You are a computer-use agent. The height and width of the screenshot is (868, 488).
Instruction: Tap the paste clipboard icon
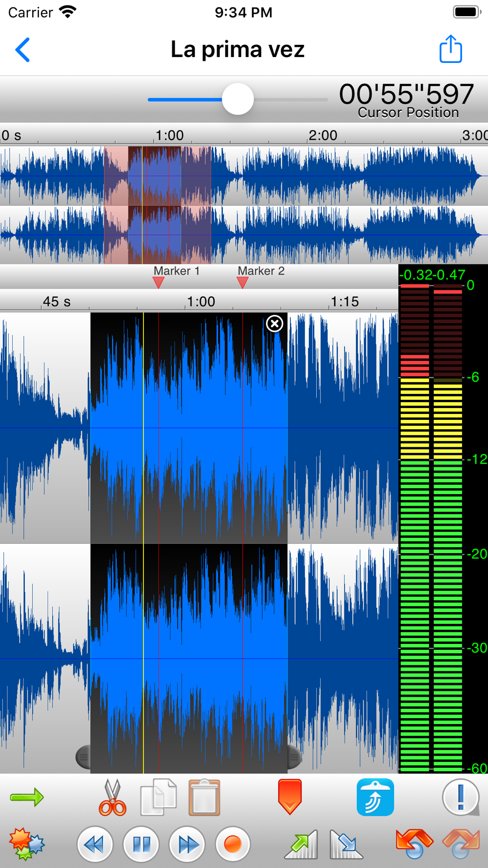(x=204, y=798)
